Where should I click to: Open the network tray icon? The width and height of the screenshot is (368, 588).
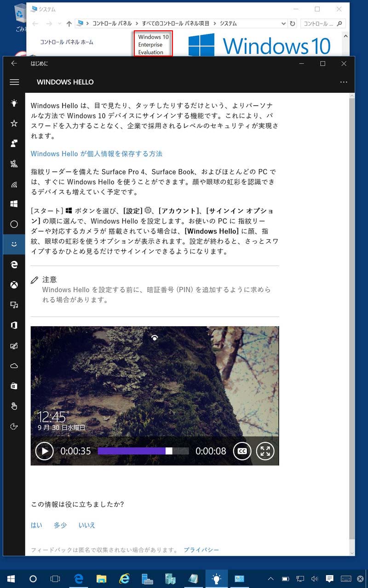[x=300, y=579]
